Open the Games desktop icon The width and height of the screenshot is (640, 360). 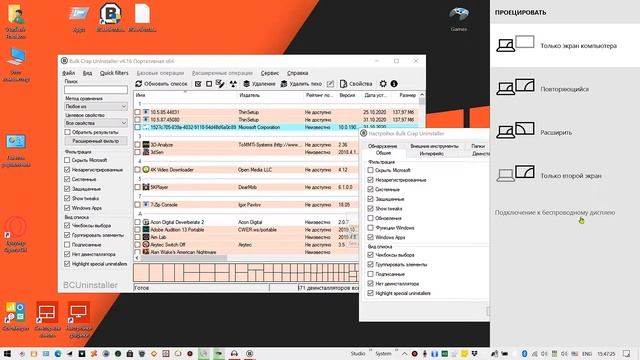(x=459, y=19)
